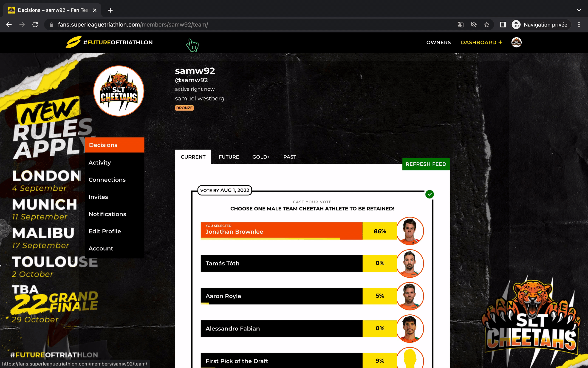Click Alessandro Fabian's athlete photo
The width and height of the screenshot is (588, 368).
pos(410,329)
